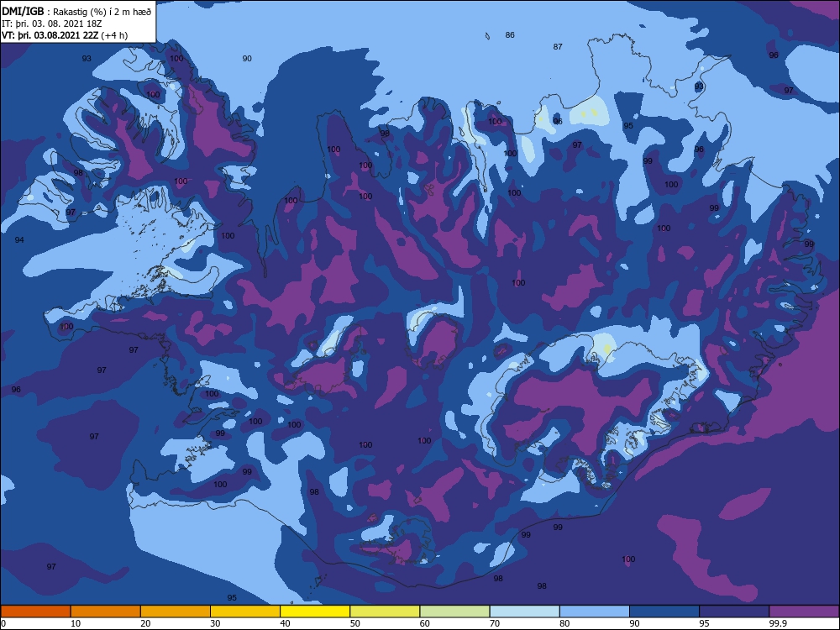
Task: Select the 'IT: þri. 03. 08. 2021 18Z' line
Action: [52, 24]
